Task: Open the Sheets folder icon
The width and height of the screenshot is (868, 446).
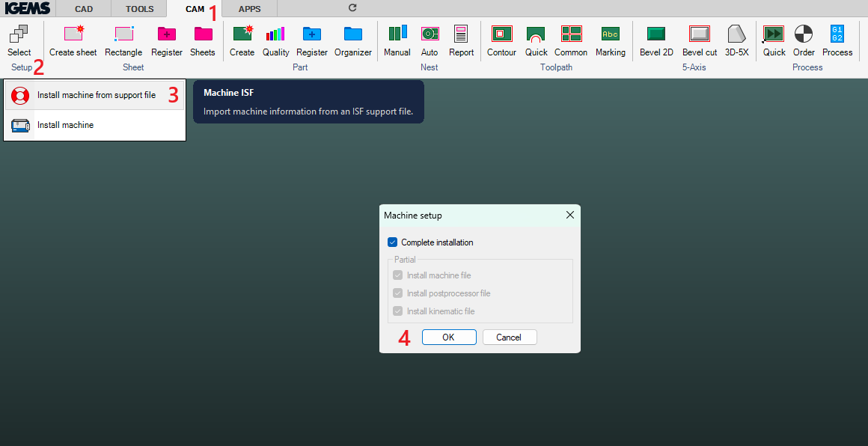Action: [x=203, y=34]
